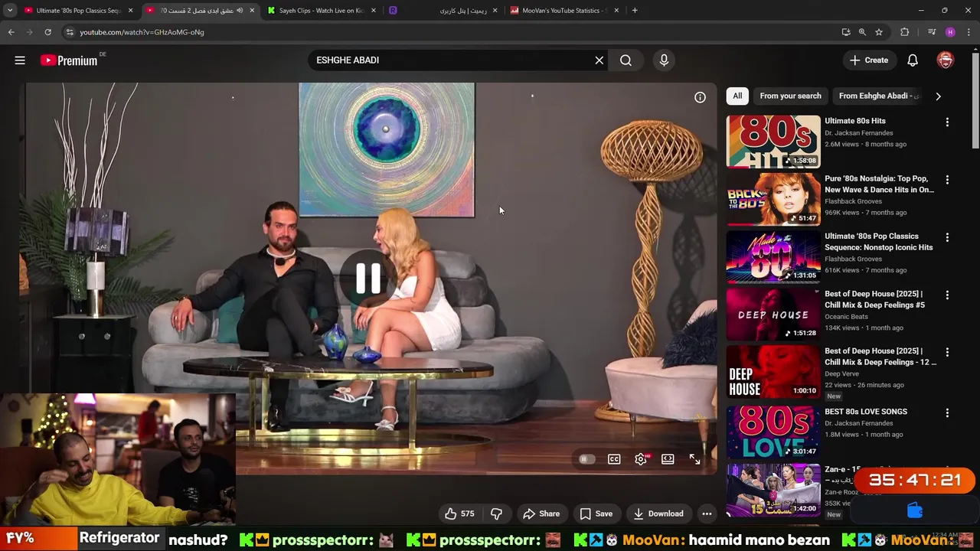Open options for Ultimate '80s Pop Classics

coord(947,237)
